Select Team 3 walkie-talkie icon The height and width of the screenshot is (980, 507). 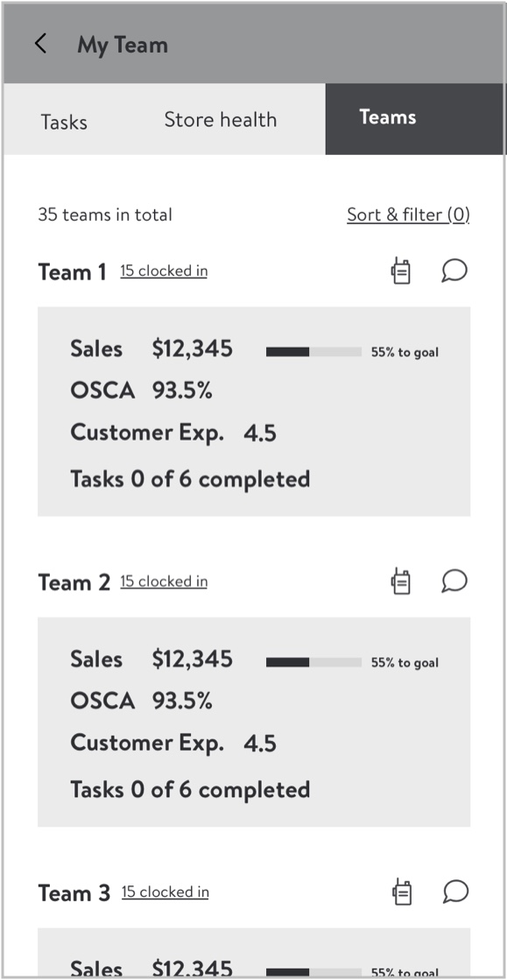click(x=403, y=892)
